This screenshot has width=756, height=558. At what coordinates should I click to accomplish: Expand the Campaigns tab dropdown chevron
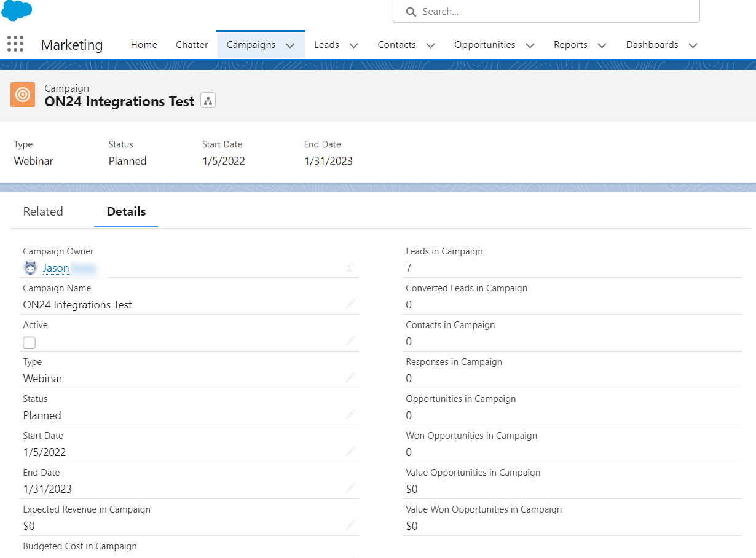(x=290, y=45)
